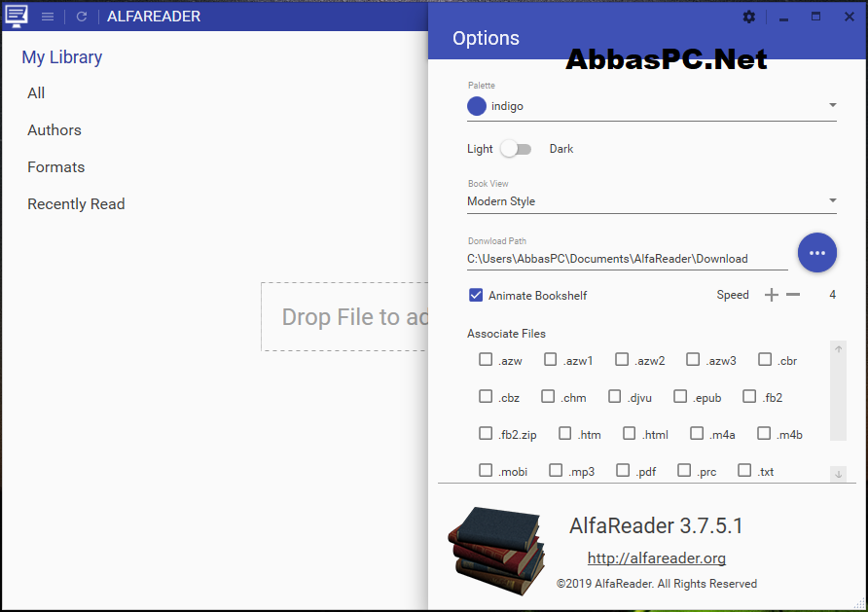The image size is (868, 612).
Task: Tick the .pdf checkbox
Action: [x=623, y=470]
